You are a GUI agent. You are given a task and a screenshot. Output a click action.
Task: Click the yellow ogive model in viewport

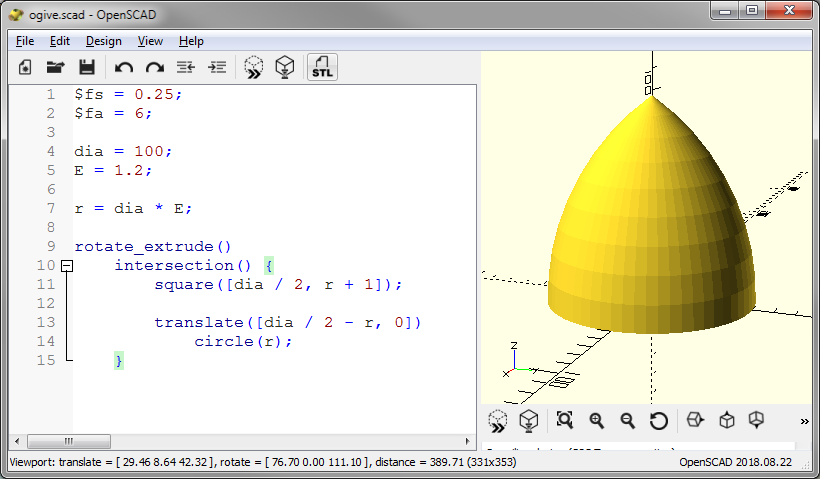click(x=650, y=230)
